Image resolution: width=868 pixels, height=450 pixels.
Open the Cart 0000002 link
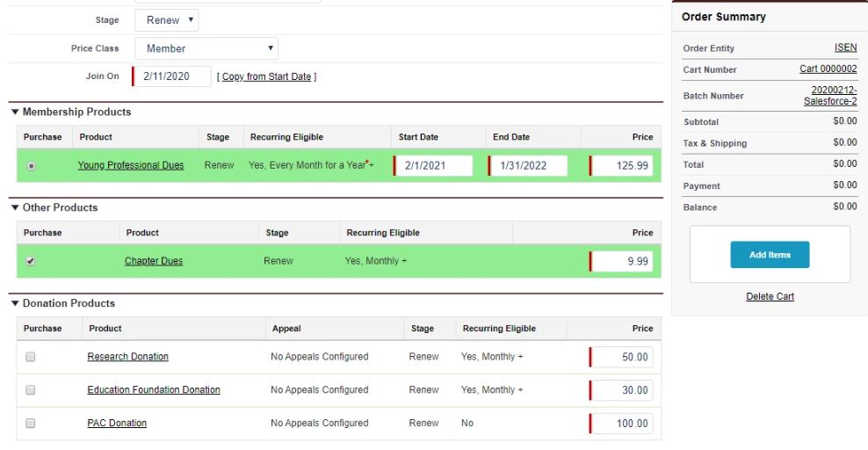(x=828, y=69)
